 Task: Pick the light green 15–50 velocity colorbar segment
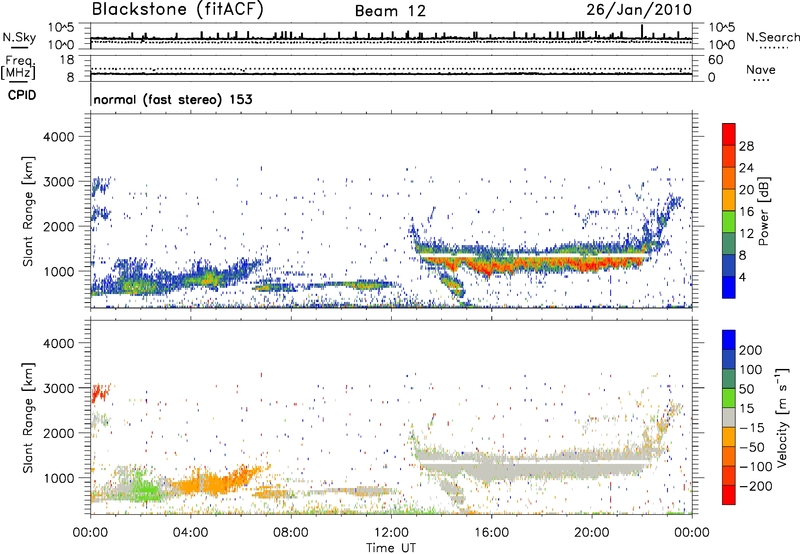point(729,398)
